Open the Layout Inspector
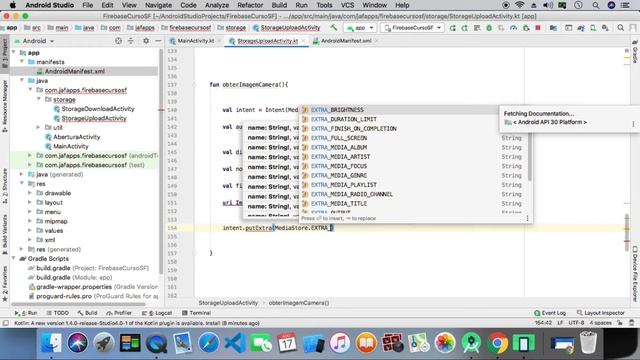This screenshot has height=360, width=640. (x=600, y=313)
